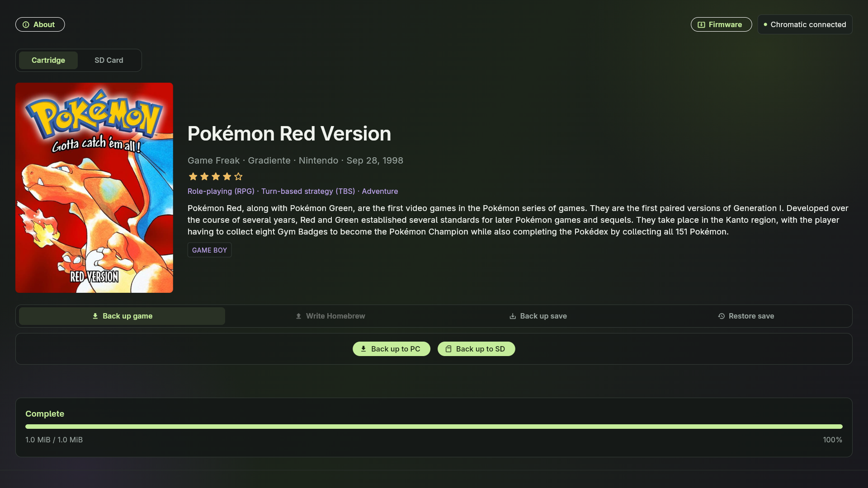Click the 100% progress value

(x=832, y=440)
